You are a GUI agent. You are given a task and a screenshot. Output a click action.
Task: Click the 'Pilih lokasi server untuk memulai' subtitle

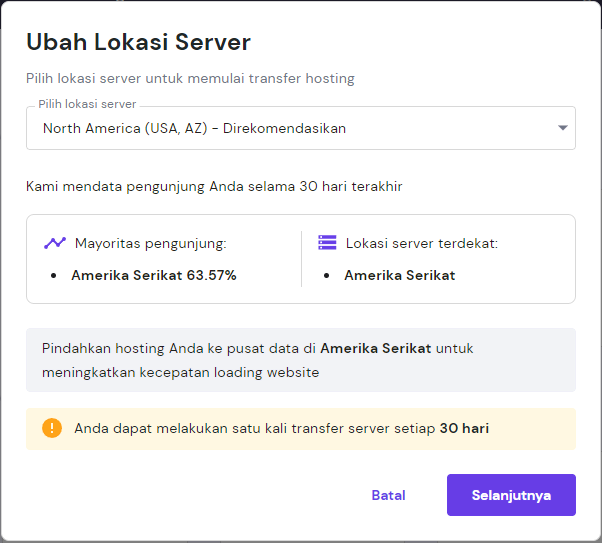click(x=190, y=78)
